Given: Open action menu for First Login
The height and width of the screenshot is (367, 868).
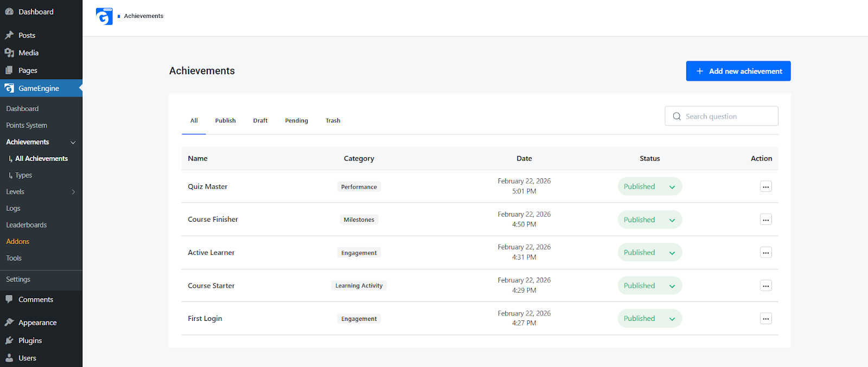Looking at the screenshot, I should pyautogui.click(x=765, y=319).
